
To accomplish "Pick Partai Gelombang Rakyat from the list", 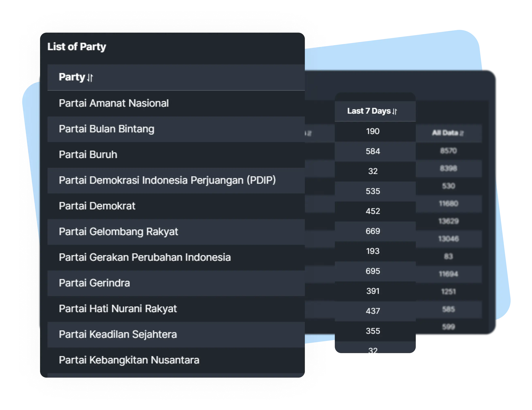I will tap(176, 232).
